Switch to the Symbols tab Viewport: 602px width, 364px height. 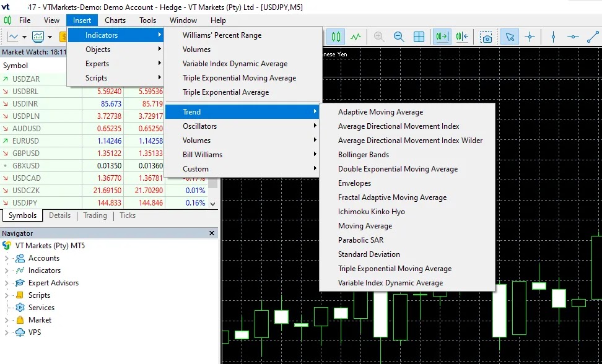pos(22,215)
